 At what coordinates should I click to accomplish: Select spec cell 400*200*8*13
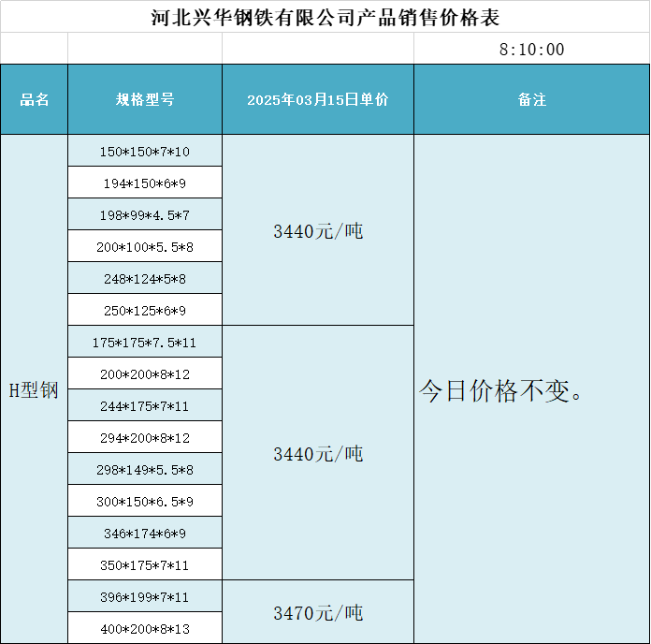(145, 628)
